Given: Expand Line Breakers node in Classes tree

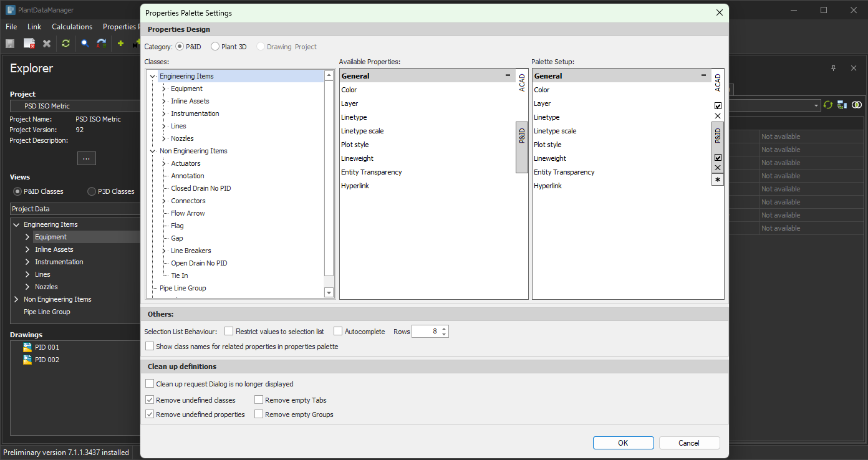Looking at the screenshot, I should (x=164, y=251).
